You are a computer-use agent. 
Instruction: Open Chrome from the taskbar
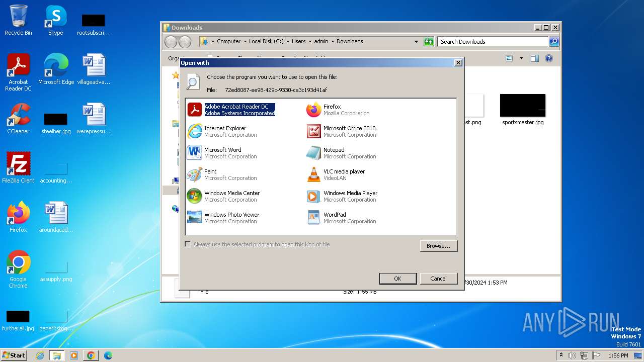coord(91,355)
